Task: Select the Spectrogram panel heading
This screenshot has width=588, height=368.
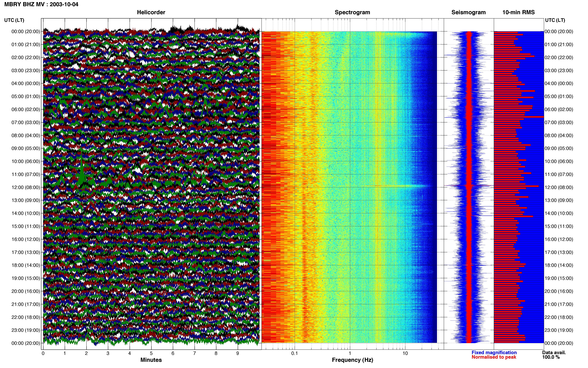Action: [352, 12]
